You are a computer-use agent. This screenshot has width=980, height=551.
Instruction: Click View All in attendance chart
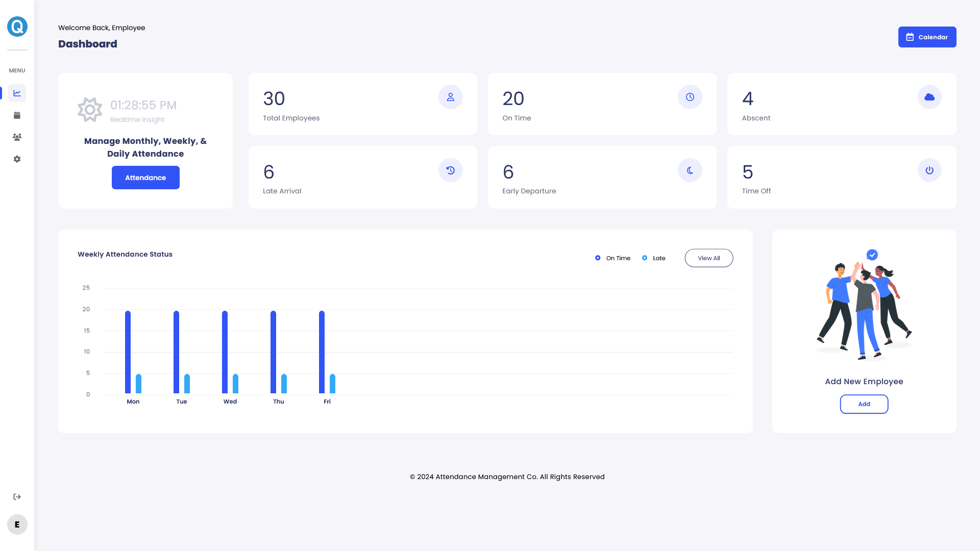[708, 258]
